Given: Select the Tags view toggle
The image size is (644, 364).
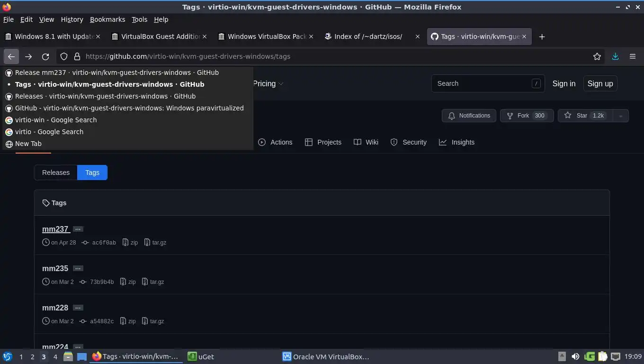Looking at the screenshot, I should coord(92,173).
